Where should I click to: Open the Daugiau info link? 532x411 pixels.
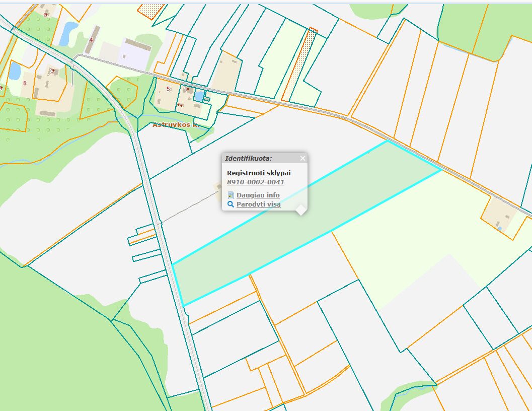(258, 195)
